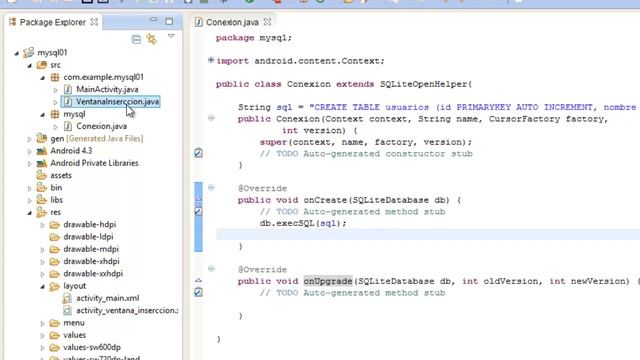Select the drawable-xhdpi folder

tap(91, 261)
